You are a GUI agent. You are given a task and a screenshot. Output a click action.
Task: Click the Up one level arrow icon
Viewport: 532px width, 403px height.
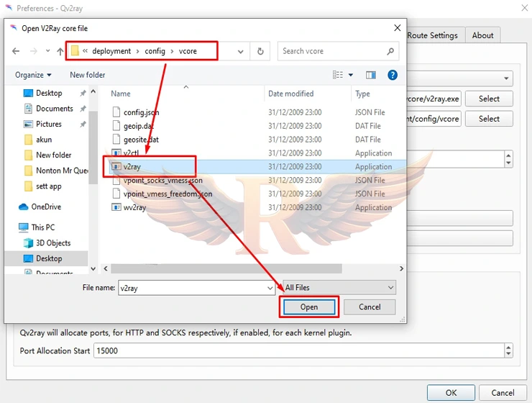tap(60, 52)
